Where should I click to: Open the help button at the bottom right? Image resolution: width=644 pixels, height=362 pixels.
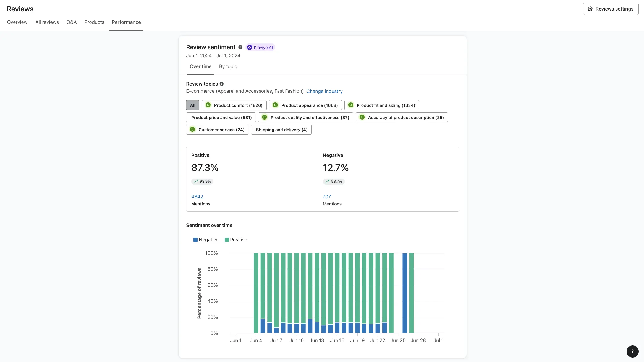632,351
